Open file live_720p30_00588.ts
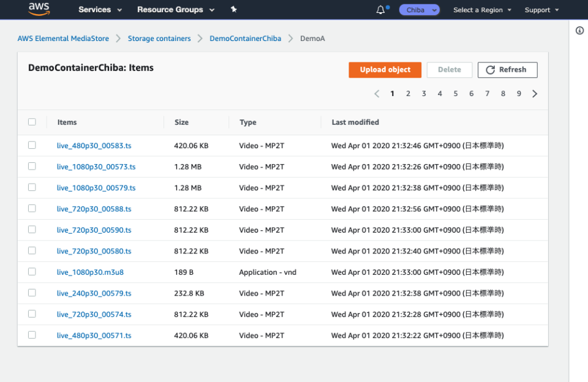The height and width of the screenshot is (382, 588). tap(94, 209)
